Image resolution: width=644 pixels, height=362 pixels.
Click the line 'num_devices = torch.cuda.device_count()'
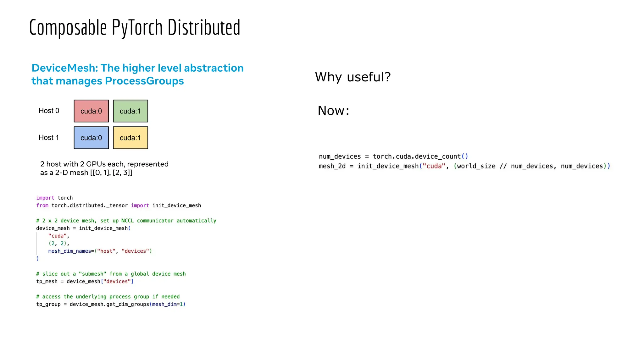[x=393, y=156]
